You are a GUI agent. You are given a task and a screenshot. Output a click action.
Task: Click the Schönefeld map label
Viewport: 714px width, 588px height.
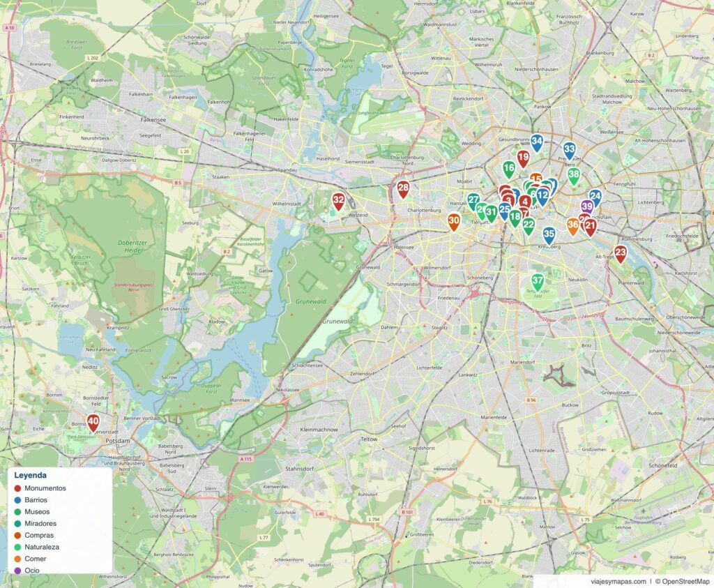662,466
